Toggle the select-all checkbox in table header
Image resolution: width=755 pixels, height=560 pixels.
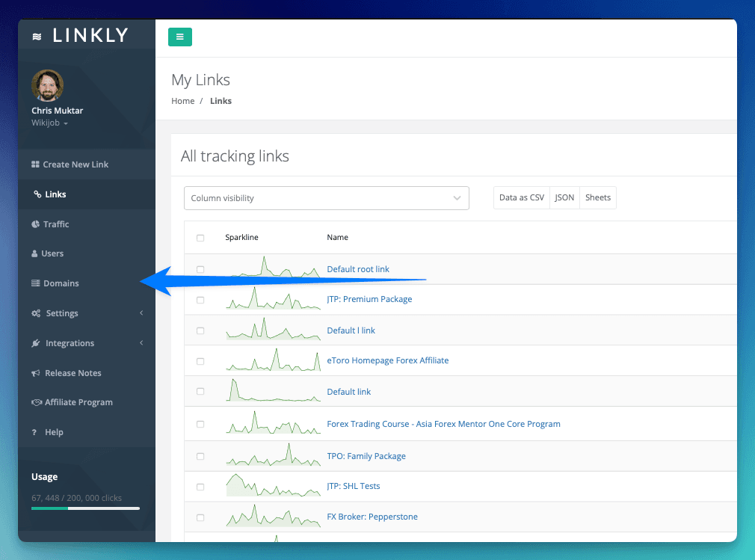tap(200, 238)
